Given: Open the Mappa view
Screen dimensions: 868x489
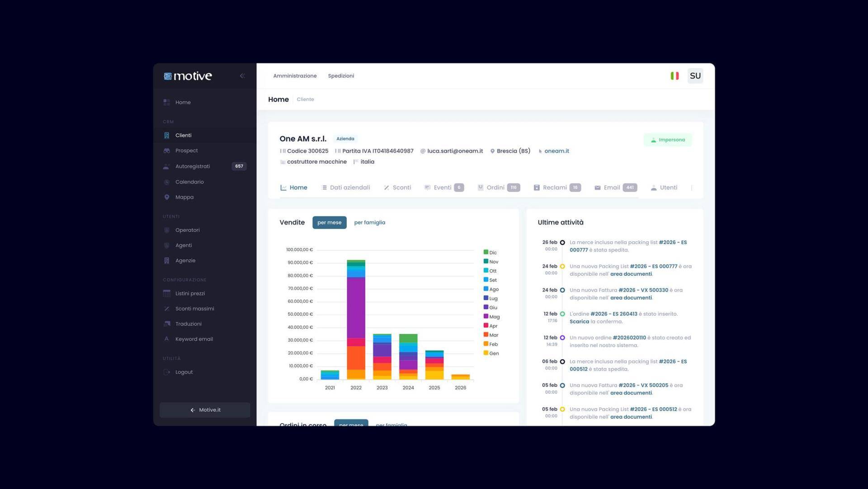Looking at the screenshot, I should point(184,197).
